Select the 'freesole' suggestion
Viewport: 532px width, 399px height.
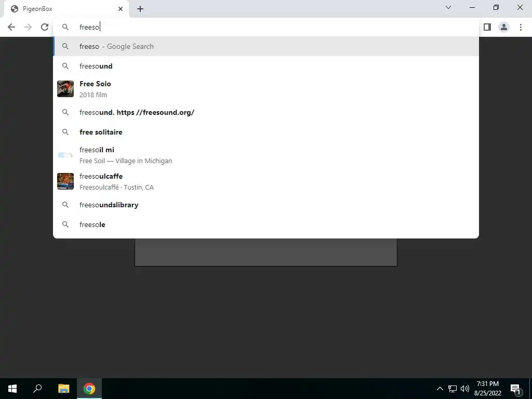pyautogui.click(x=266, y=224)
